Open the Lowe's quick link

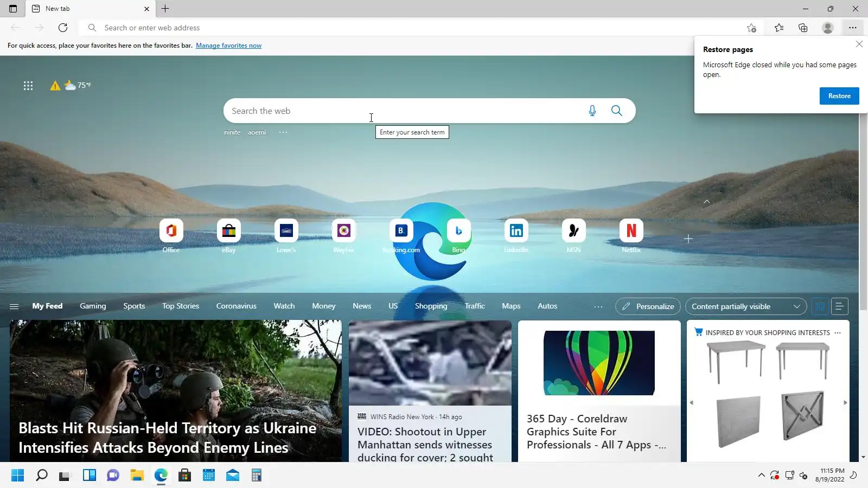(x=286, y=235)
